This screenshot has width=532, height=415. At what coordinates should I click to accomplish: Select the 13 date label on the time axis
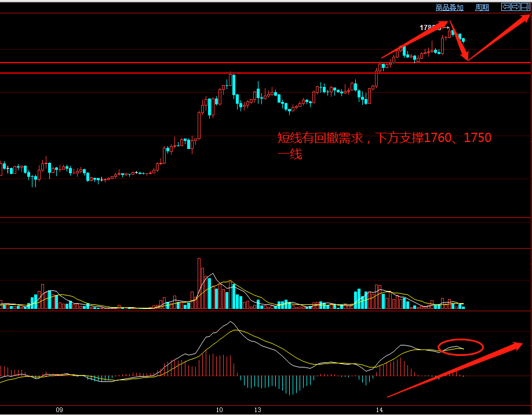click(258, 410)
